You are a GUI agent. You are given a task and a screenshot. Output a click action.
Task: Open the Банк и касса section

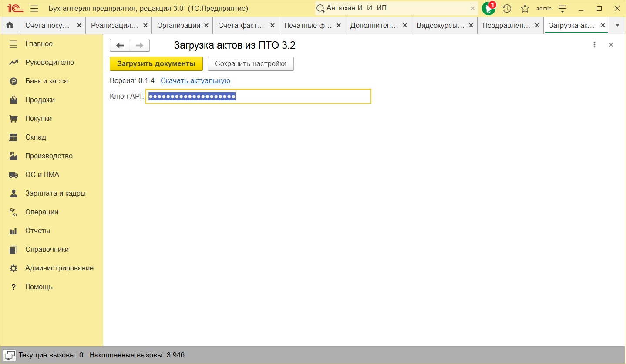click(x=46, y=81)
